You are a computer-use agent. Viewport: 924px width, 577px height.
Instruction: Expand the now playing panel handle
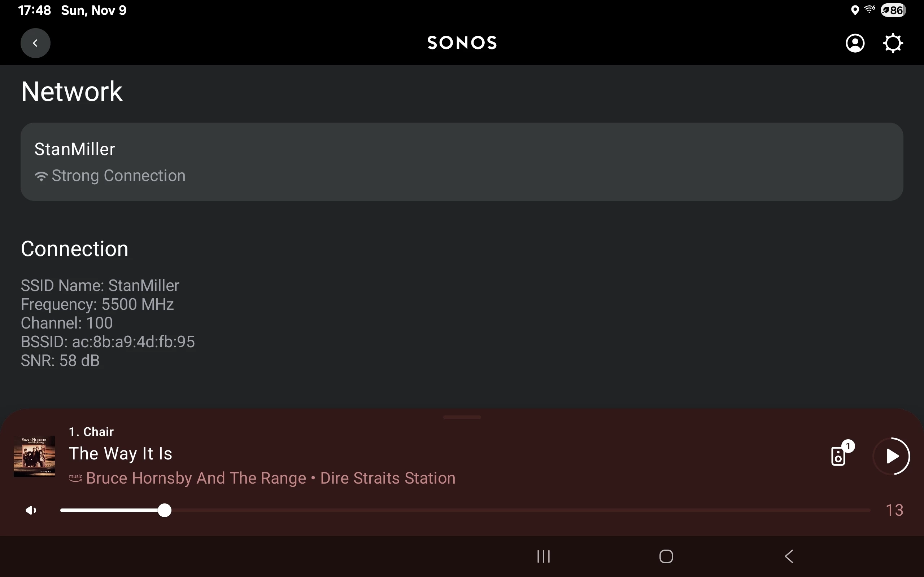(x=462, y=418)
